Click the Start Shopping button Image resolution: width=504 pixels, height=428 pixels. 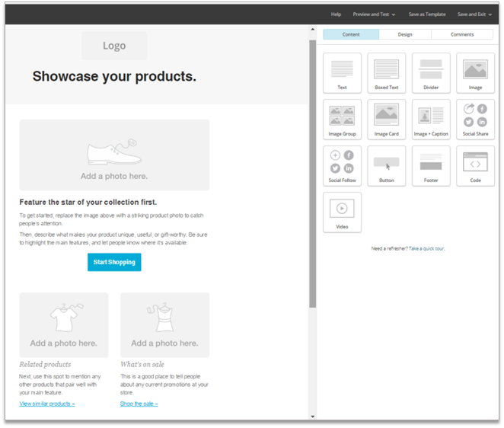click(114, 262)
